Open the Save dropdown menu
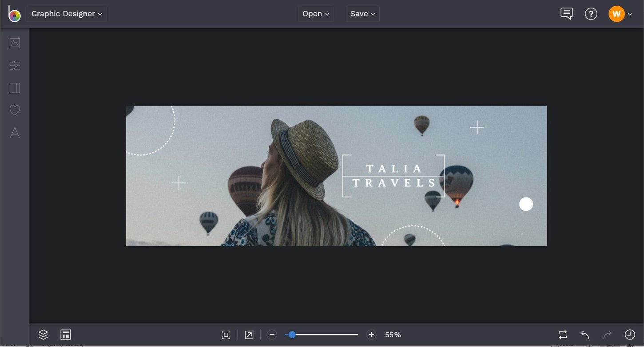 (362, 13)
